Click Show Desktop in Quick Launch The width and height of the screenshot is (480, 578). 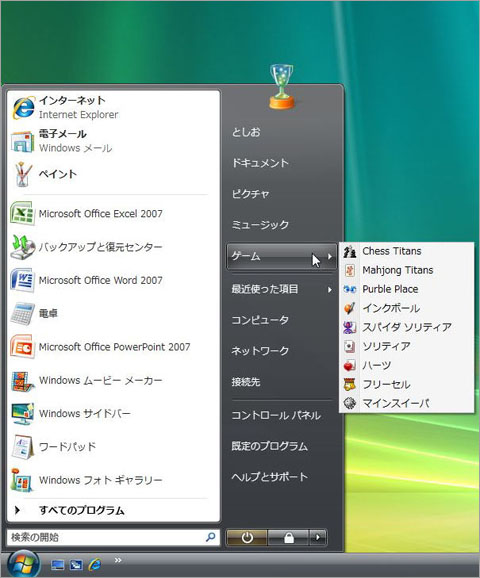pos(58,565)
